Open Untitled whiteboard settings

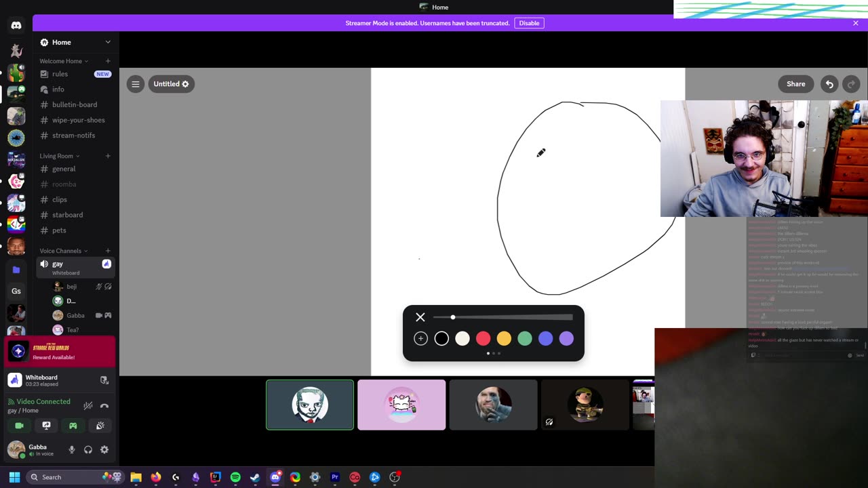(x=171, y=84)
